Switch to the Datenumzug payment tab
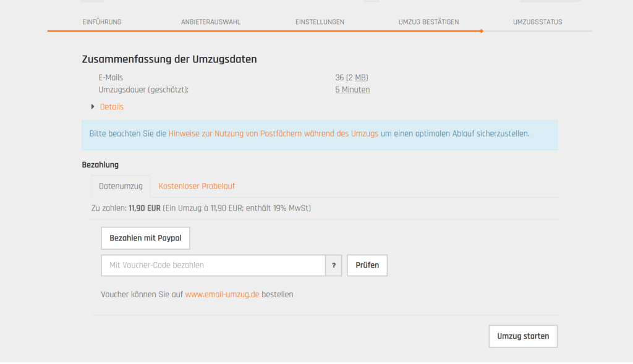 [x=121, y=186]
